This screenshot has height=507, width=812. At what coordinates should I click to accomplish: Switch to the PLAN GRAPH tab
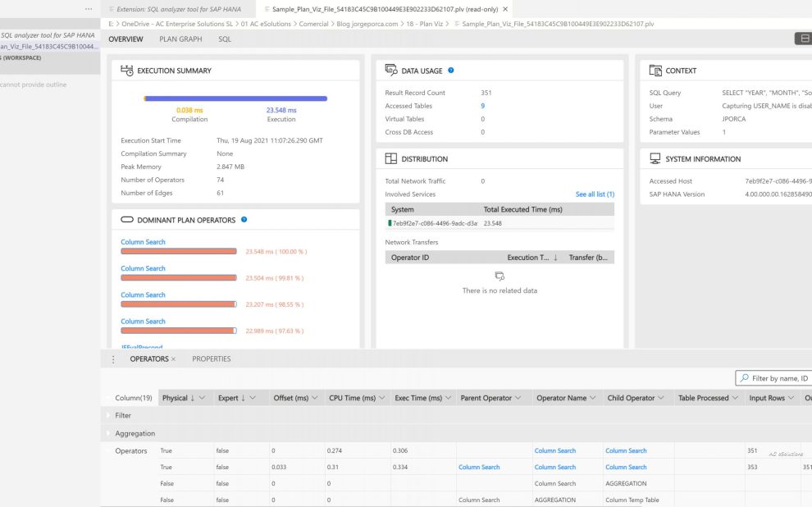point(180,39)
